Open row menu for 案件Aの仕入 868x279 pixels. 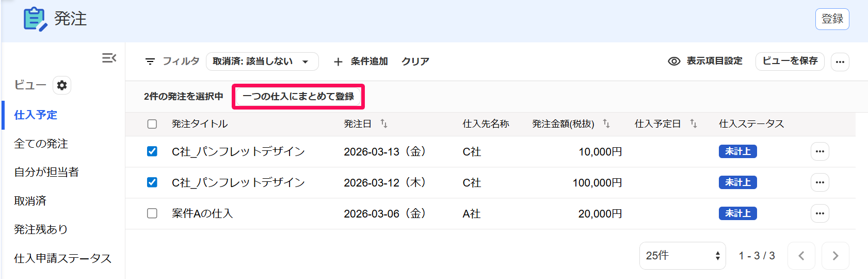pyautogui.click(x=820, y=213)
